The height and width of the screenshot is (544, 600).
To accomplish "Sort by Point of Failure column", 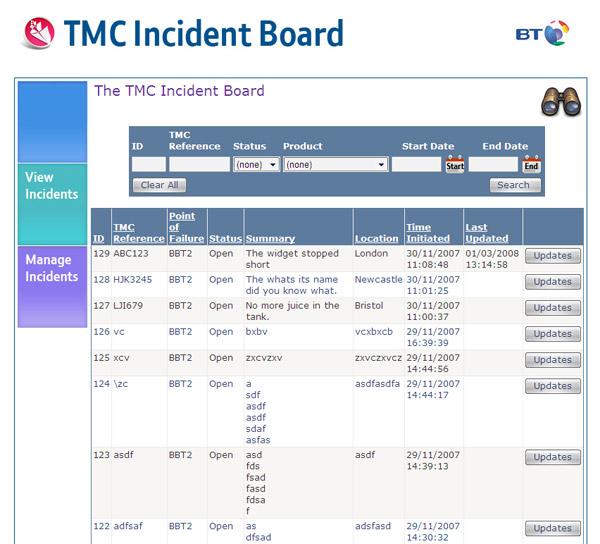I will pos(186,227).
